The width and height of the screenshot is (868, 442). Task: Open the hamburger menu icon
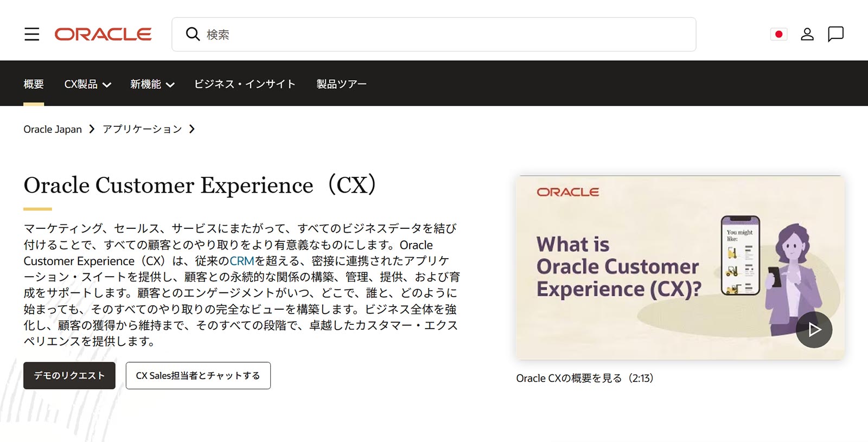(32, 34)
